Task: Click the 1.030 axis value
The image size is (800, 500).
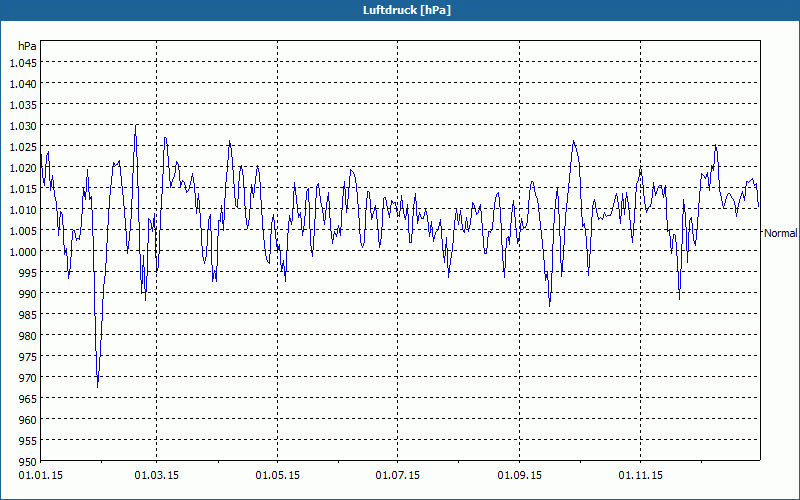Action: [x=23, y=126]
